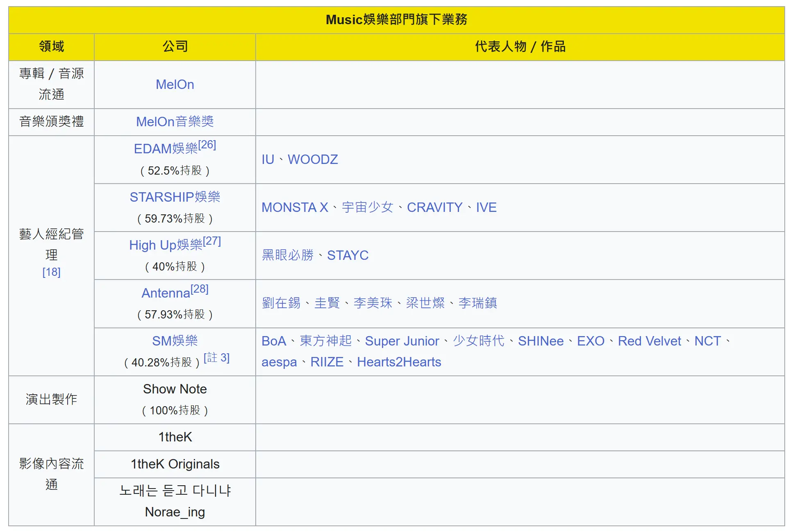804x532 pixels.
Task: Select the （52.5%持股） text
Action: pos(175,171)
